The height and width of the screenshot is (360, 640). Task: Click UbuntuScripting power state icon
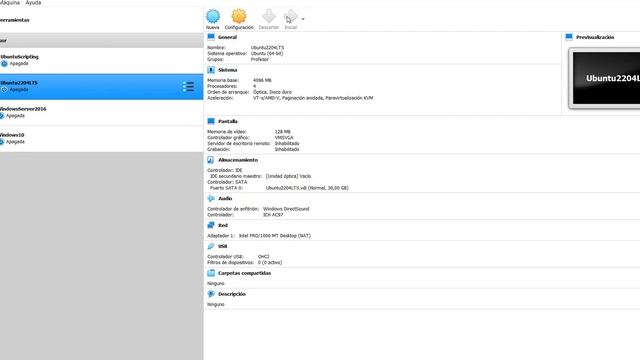[4, 64]
